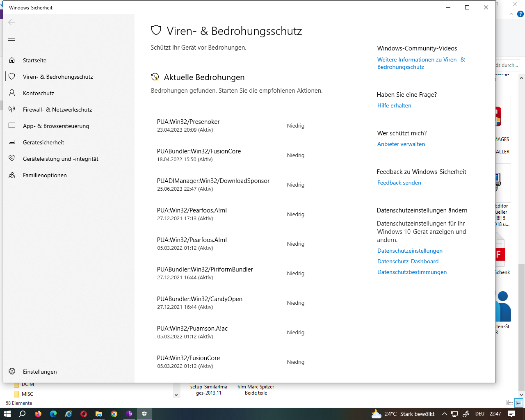This screenshot has height=420, width=525.
Task: Click the Familienoptionen people icon
Action: click(x=12, y=175)
